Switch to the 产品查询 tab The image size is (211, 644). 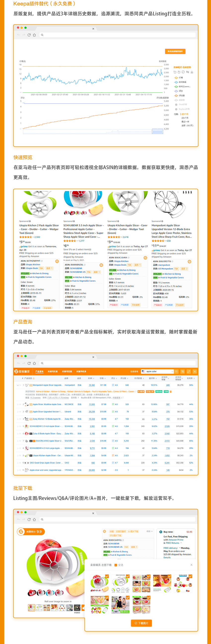coord(39,372)
